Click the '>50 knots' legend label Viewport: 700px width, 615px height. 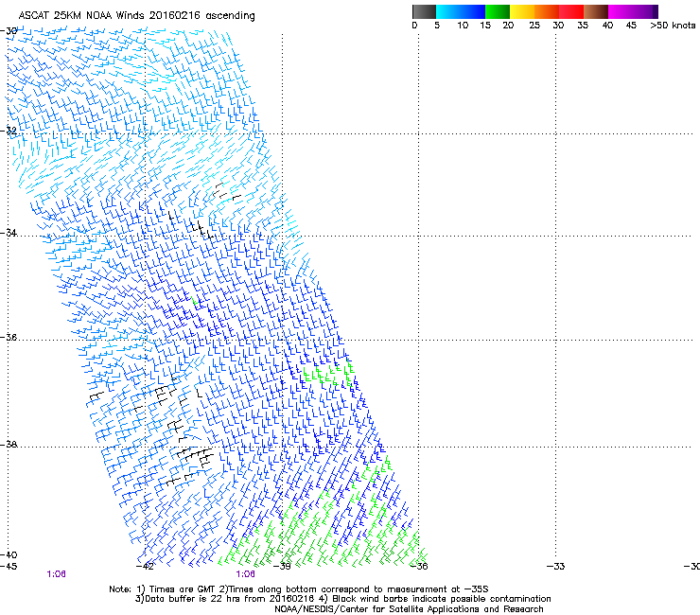pyautogui.click(x=673, y=26)
